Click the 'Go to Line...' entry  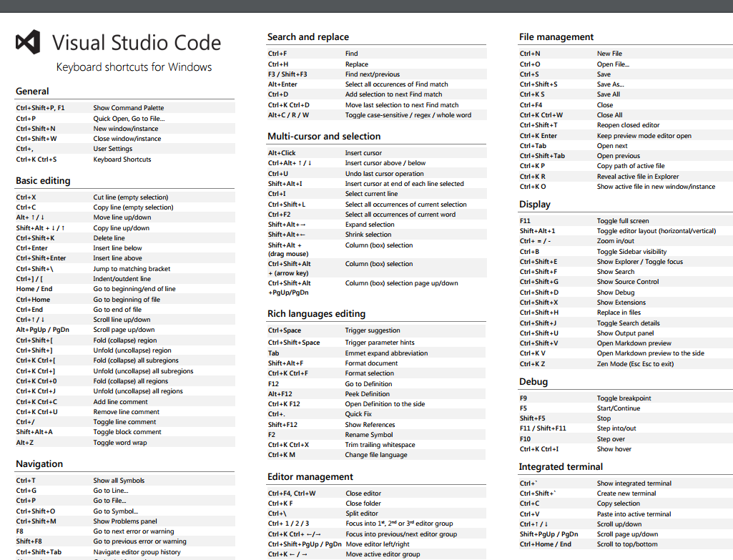coord(111,491)
